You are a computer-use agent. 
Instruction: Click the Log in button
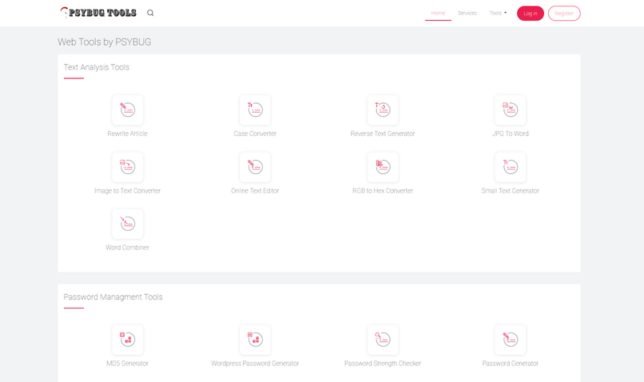pyautogui.click(x=530, y=13)
